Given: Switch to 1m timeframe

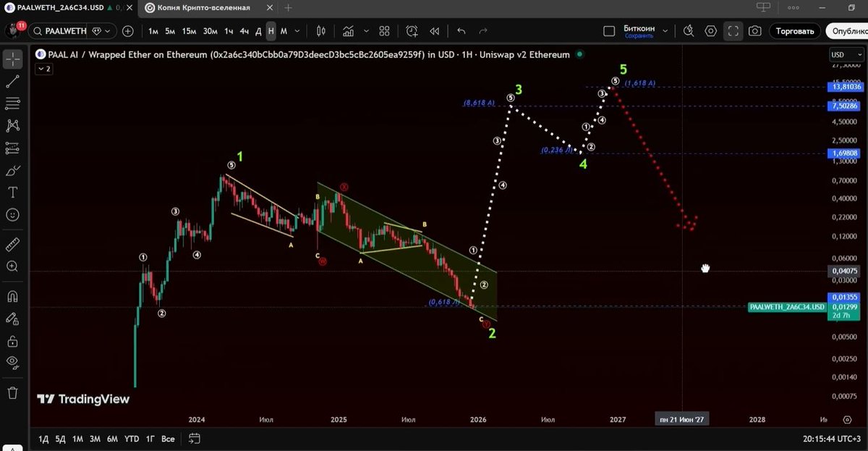Looking at the screenshot, I should pos(154,31).
